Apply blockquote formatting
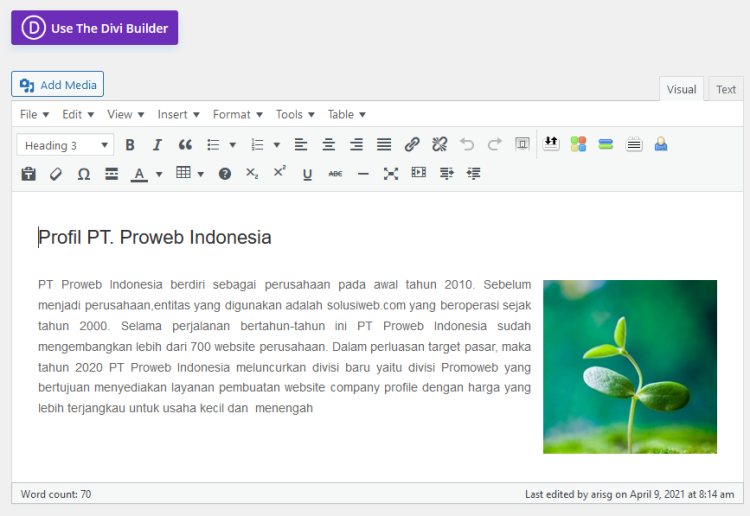This screenshot has width=750, height=516. click(x=185, y=145)
